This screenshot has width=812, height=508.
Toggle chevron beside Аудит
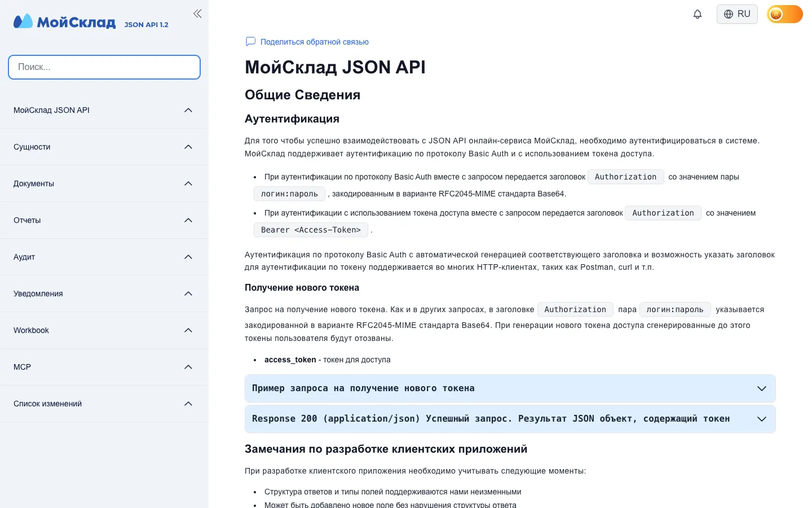coord(188,257)
